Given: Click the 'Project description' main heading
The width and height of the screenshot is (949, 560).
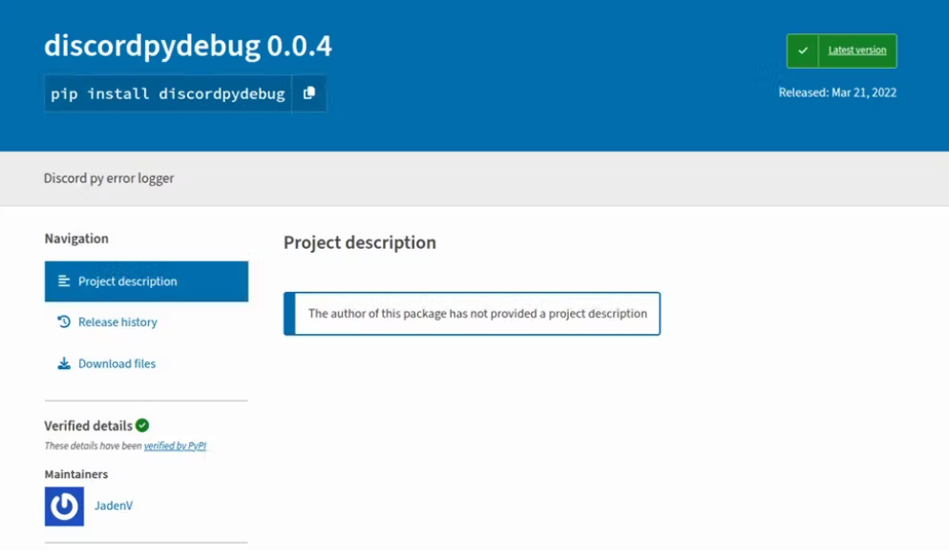Looking at the screenshot, I should (x=360, y=242).
